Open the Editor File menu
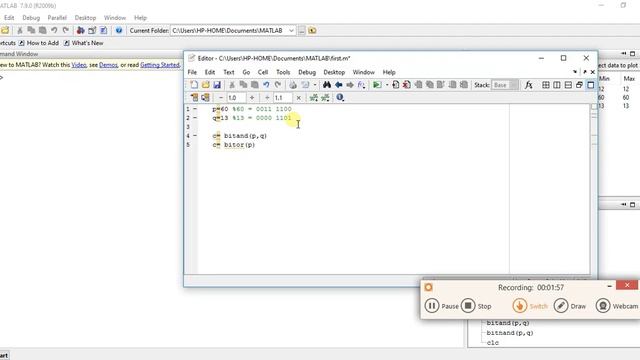The height and width of the screenshot is (360, 640). (192, 72)
